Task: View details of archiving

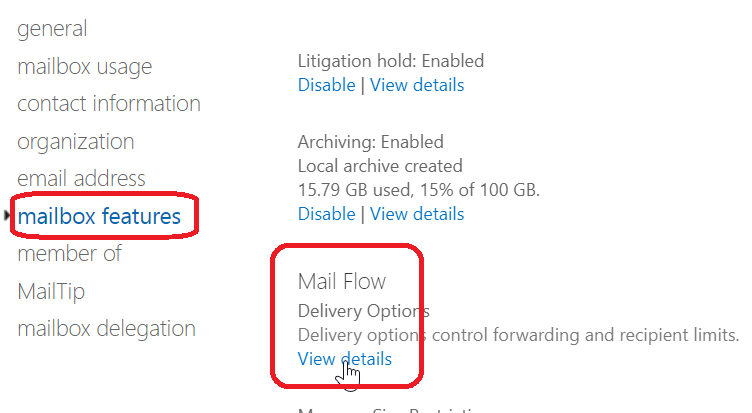Action: point(417,213)
